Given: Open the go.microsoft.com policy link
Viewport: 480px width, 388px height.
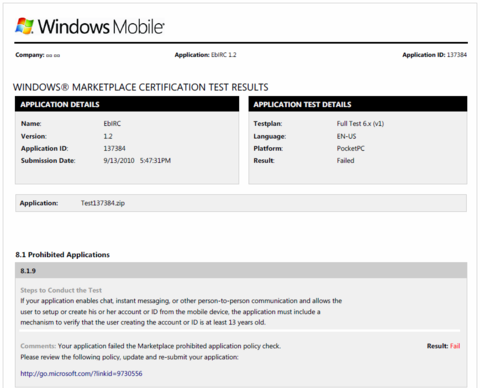Looking at the screenshot, I should pos(81,373).
